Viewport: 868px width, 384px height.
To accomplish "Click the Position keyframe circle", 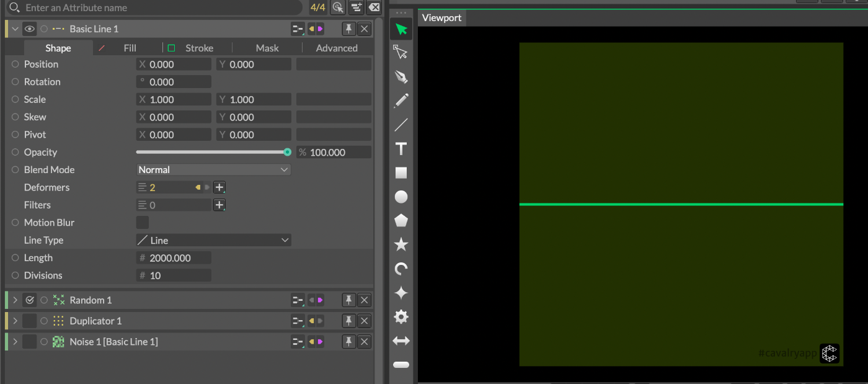I will pos(15,64).
